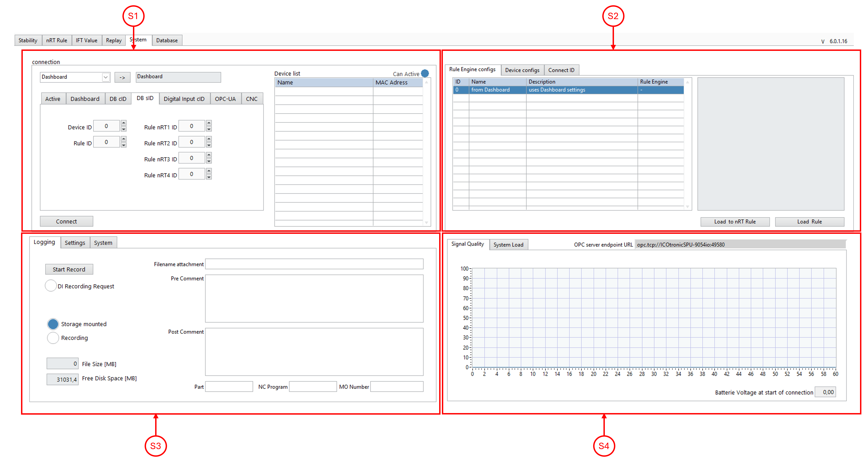Decrease Rule nRT4 ID using down arrow
Image resolution: width=868 pixels, height=461 pixels.
tap(209, 177)
